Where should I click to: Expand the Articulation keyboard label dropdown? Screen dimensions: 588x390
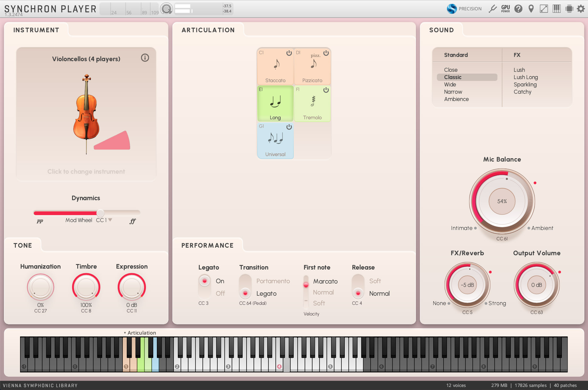click(x=140, y=333)
